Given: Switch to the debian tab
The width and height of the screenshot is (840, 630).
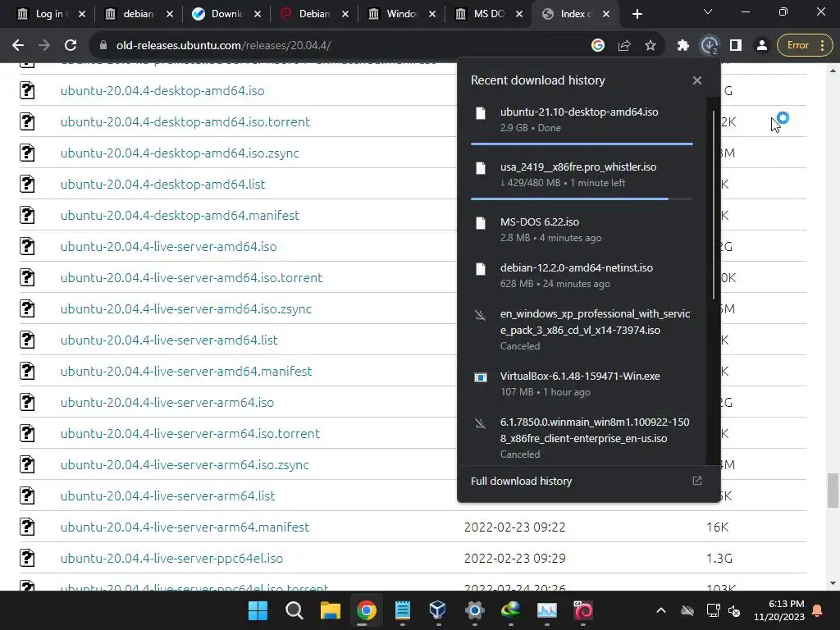Looking at the screenshot, I should pyautogui.click(x=139, y=15).
